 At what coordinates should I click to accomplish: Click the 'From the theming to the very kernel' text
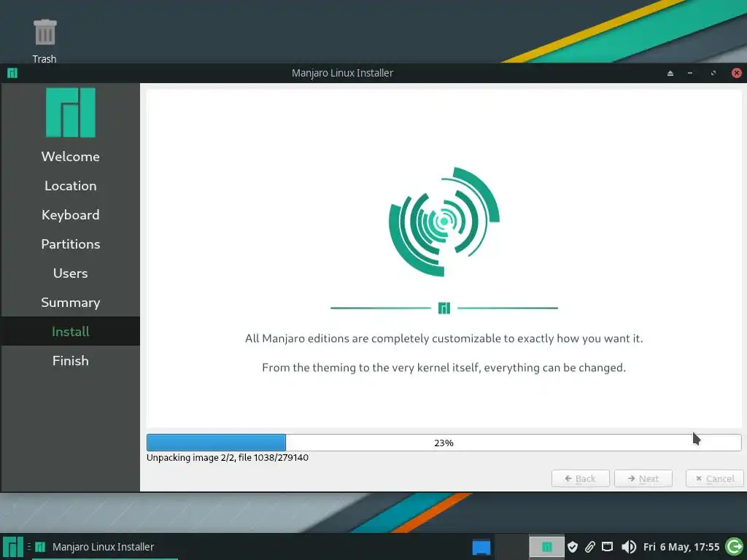pyautogui.click(x=444, y=367)
